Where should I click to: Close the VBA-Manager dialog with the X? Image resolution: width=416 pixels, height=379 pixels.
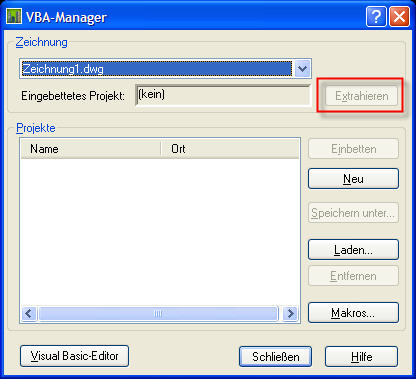(399, 16)
